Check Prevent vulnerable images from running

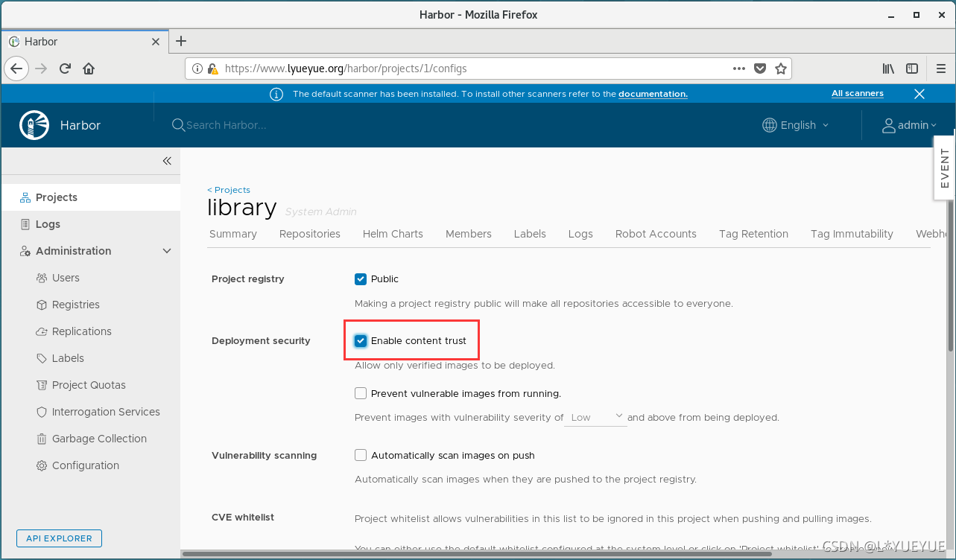361,393
